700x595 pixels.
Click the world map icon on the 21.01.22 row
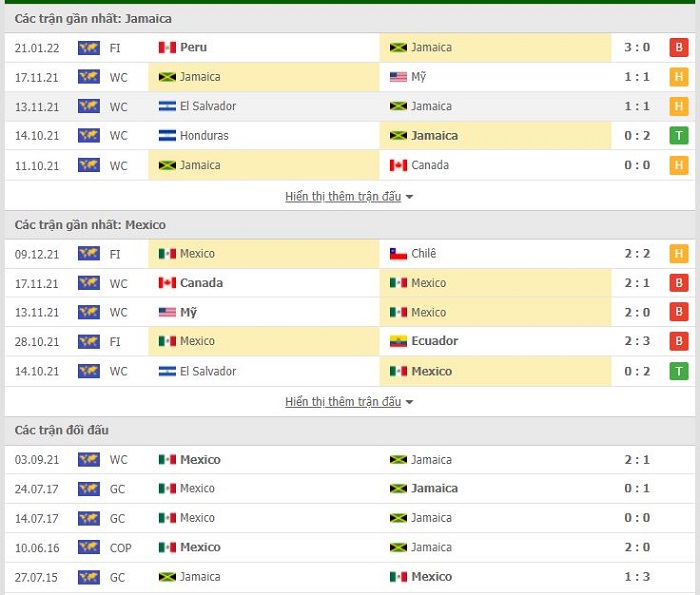click(89, 48)
